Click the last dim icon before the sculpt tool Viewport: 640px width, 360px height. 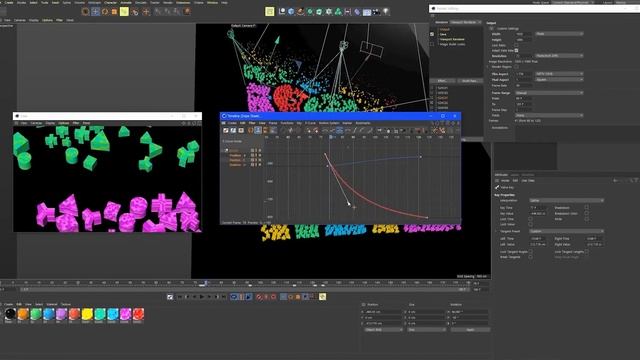pos(177,11)
